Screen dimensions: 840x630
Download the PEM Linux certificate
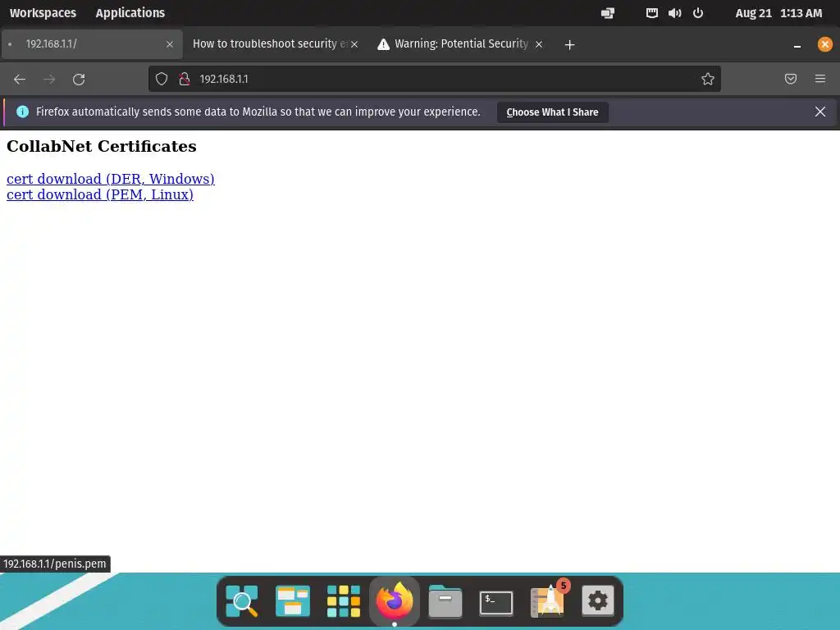(x=99, y=194)
